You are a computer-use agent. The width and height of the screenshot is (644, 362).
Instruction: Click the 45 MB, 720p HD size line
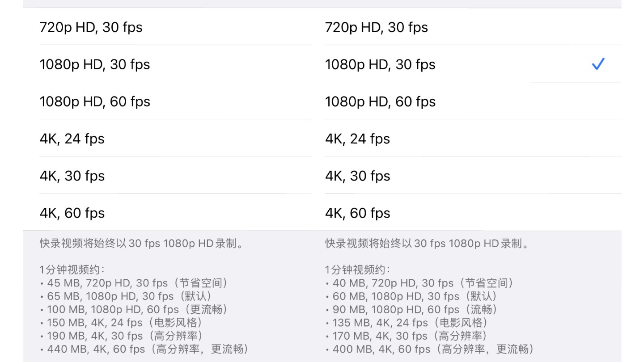point(134,283)
